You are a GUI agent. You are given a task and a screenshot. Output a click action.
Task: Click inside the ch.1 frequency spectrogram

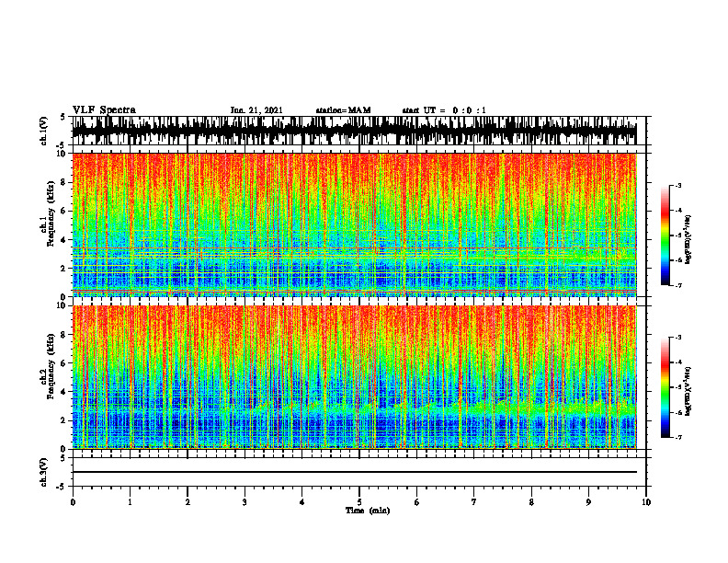point(355,224)
